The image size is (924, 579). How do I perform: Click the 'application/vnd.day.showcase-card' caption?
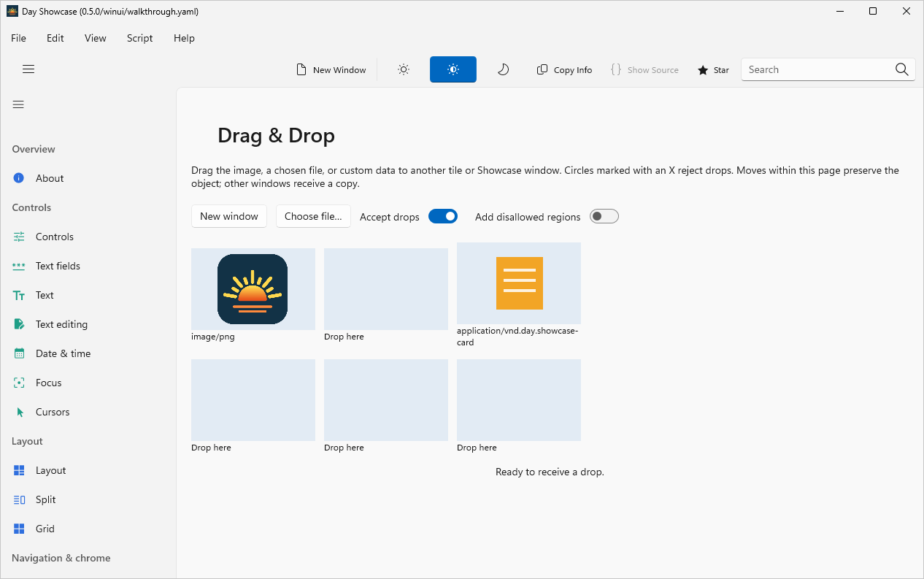coord(517,337)
